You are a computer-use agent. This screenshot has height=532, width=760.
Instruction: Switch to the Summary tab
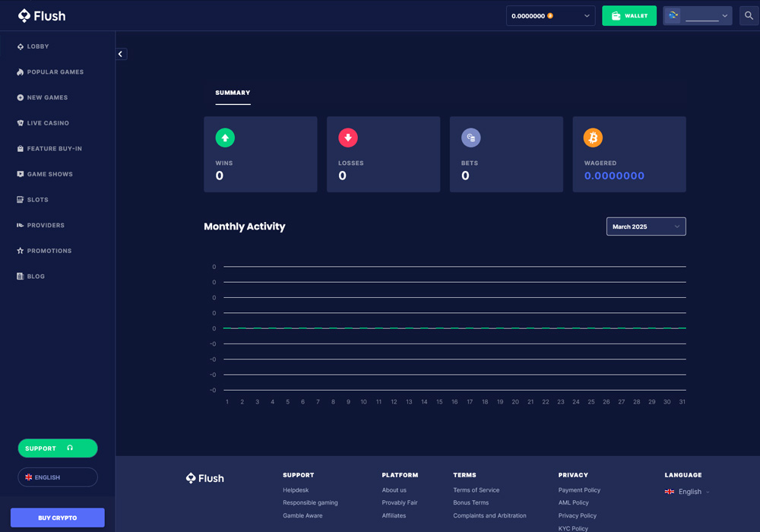click(x=233, y=93)
